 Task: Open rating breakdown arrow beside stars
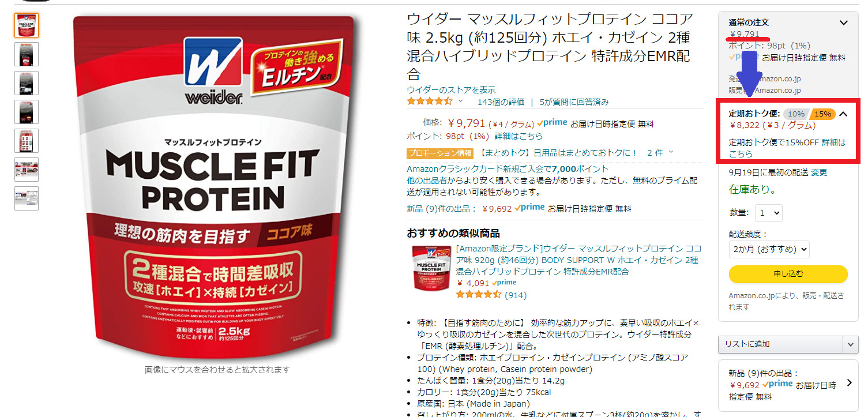[460, 102]
